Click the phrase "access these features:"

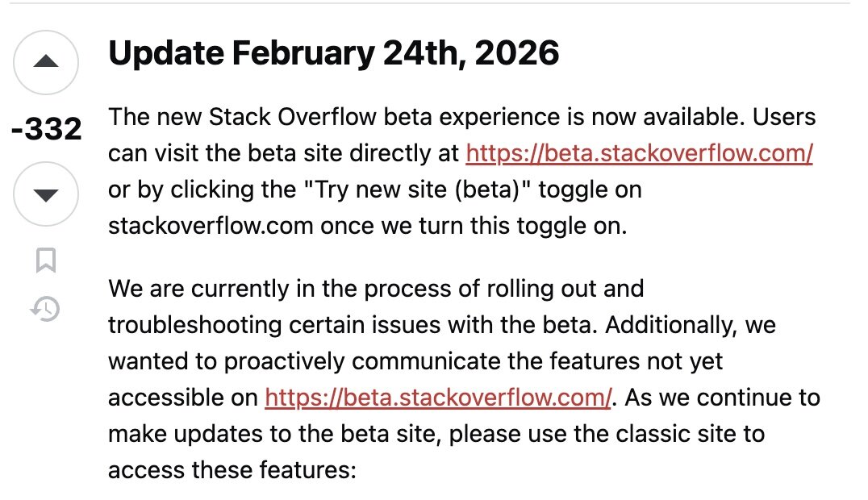click(232, 471)
